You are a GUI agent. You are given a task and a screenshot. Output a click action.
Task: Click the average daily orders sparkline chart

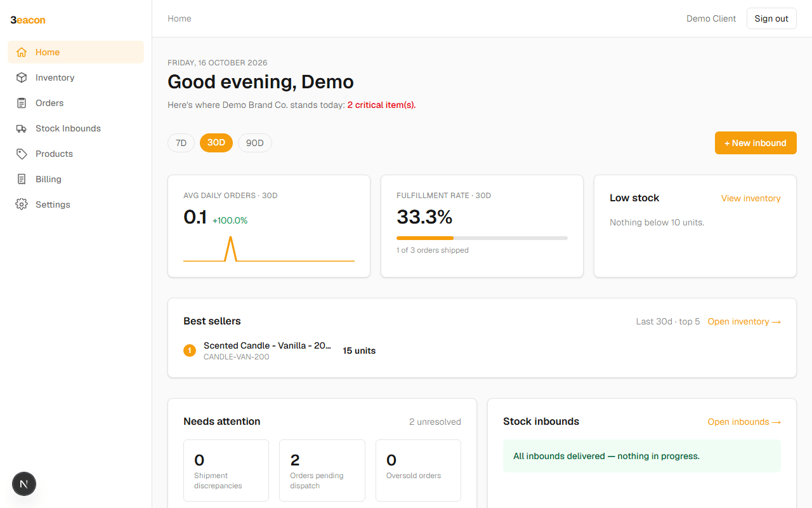(x=269, y=249)
